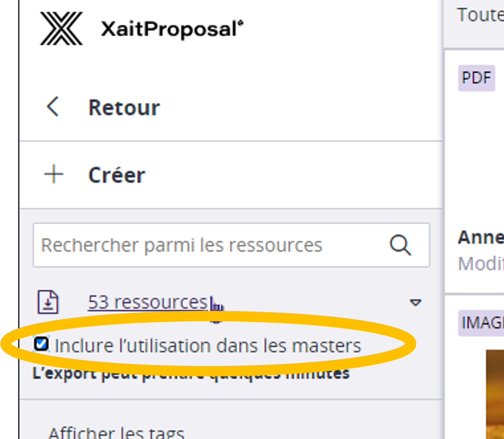Viewport: 504px width, 439px height.
Task: Focus the "Rechercher parmi les ressources" field
Action: pyautogui.click(x=208, y=245)
